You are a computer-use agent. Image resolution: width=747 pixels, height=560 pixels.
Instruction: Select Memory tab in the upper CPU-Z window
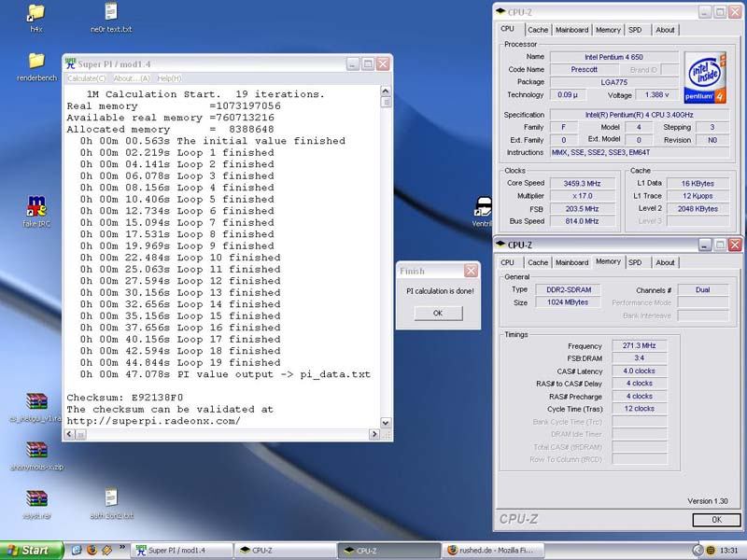pos(608,30)
